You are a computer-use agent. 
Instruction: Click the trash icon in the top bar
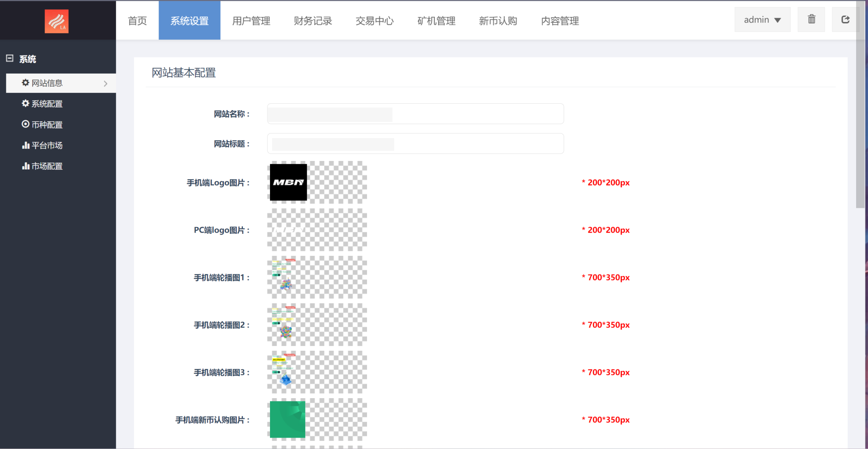point(811,19)
